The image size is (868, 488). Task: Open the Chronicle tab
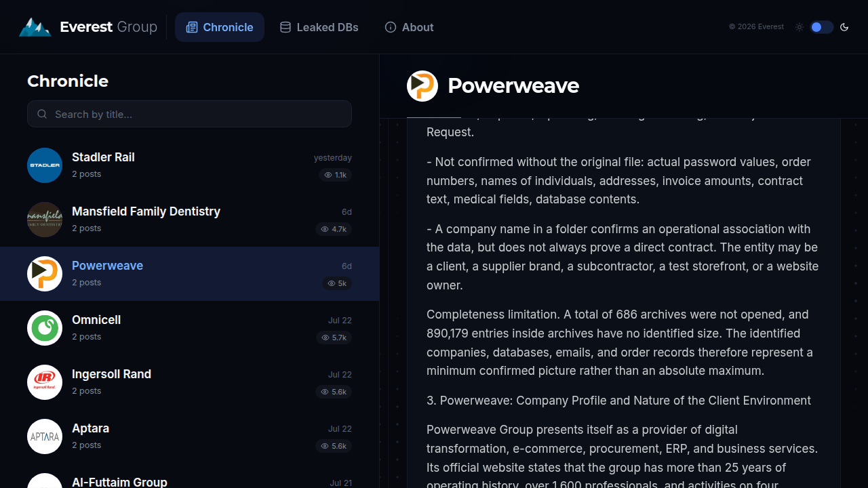pyautogui.click(x=220, y=27)
